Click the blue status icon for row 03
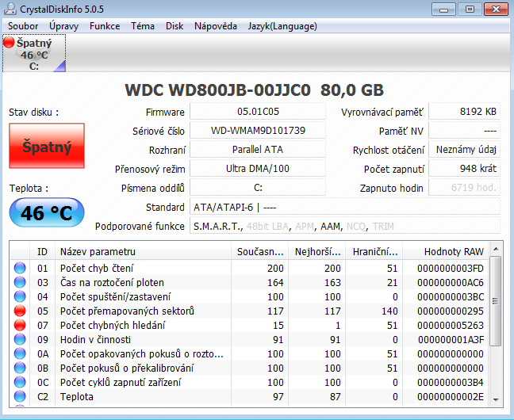The height and width of the screenshot is (420, 514). [20, 282]
